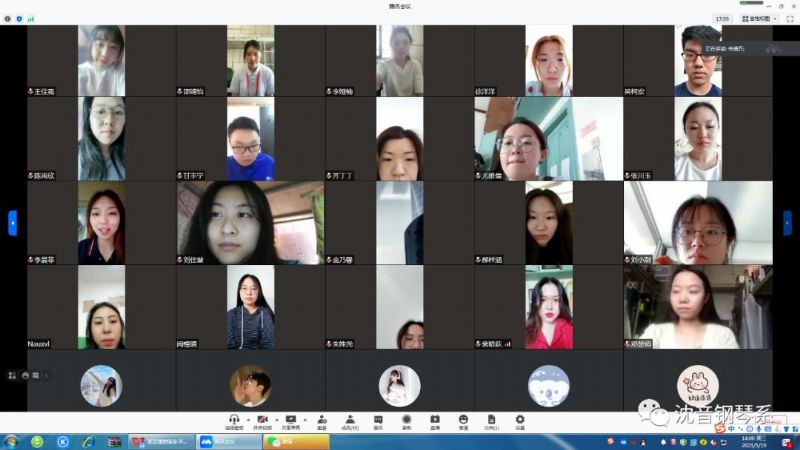Go to next page of participants
The image size is (800, 450).
pos(787,222)
